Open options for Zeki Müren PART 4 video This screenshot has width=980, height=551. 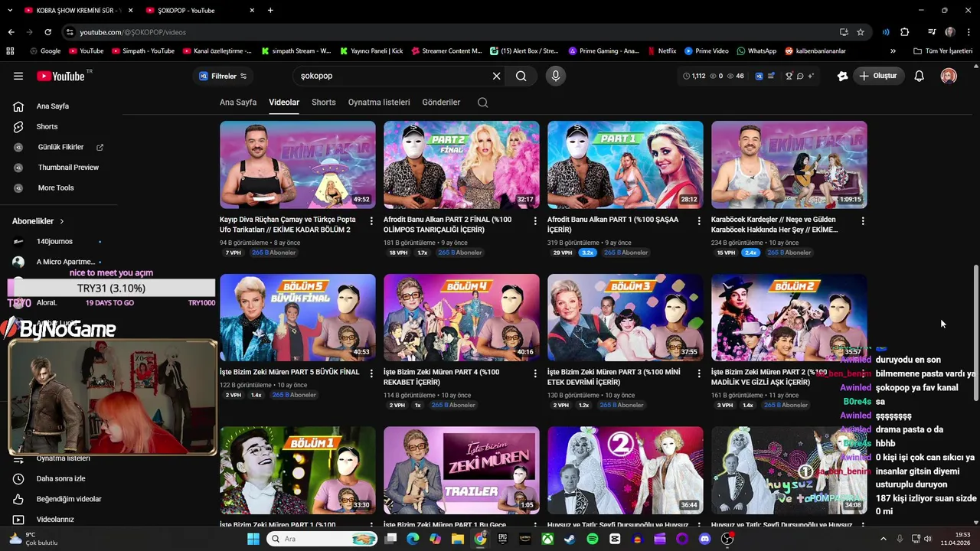535,373
